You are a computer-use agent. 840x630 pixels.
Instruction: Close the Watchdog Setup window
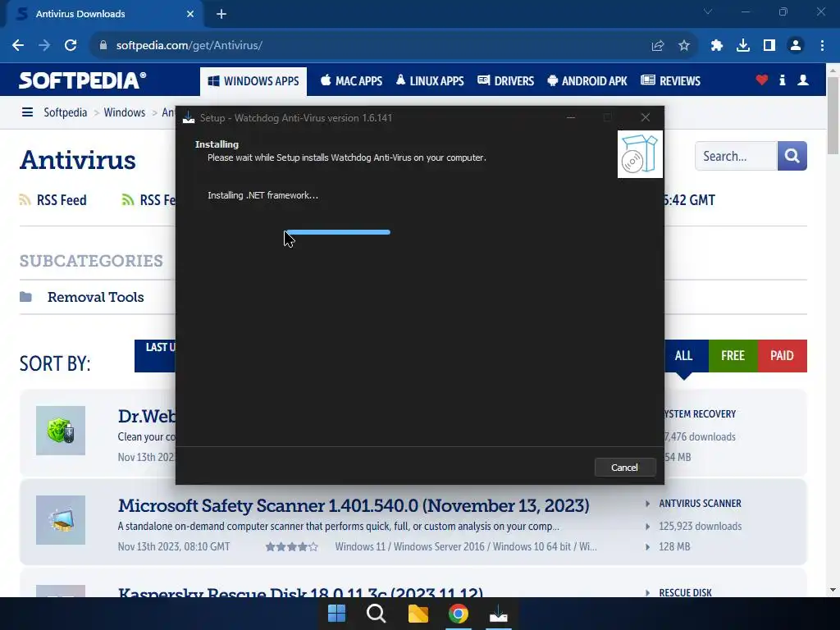(646, 117)
